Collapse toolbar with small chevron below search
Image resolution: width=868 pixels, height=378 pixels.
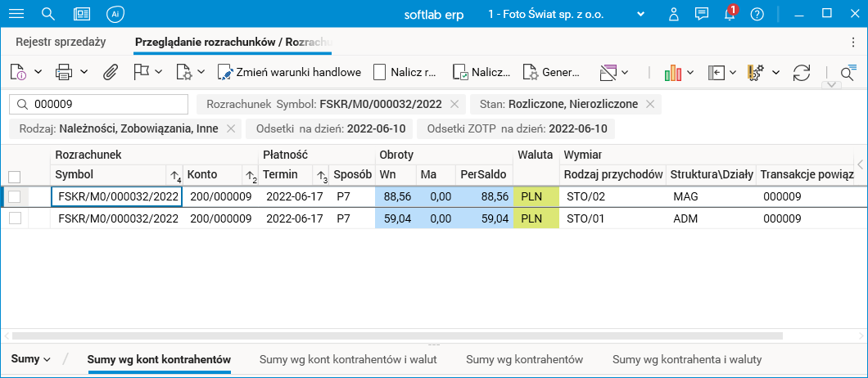pos(832,84)
